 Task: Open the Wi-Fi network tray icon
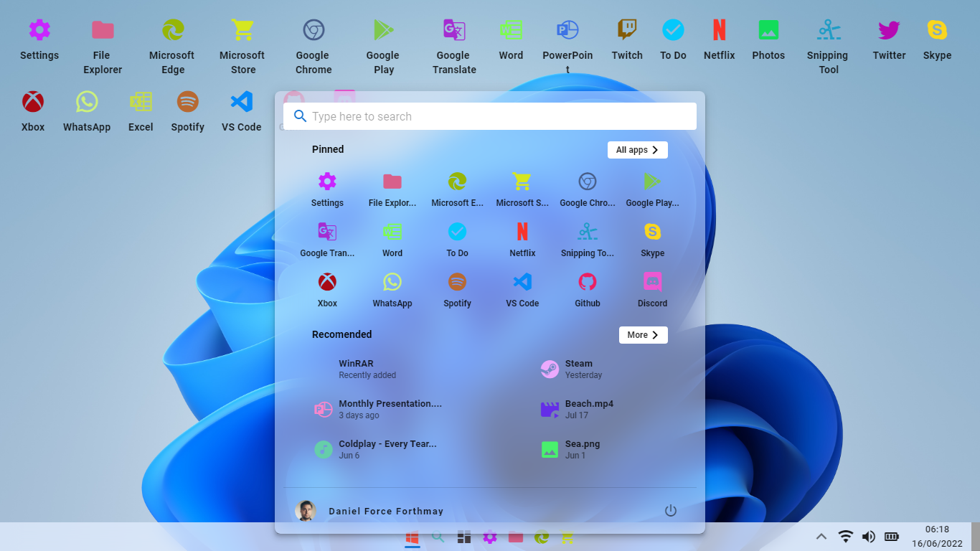pyautogui.click(x=846, y=537)
